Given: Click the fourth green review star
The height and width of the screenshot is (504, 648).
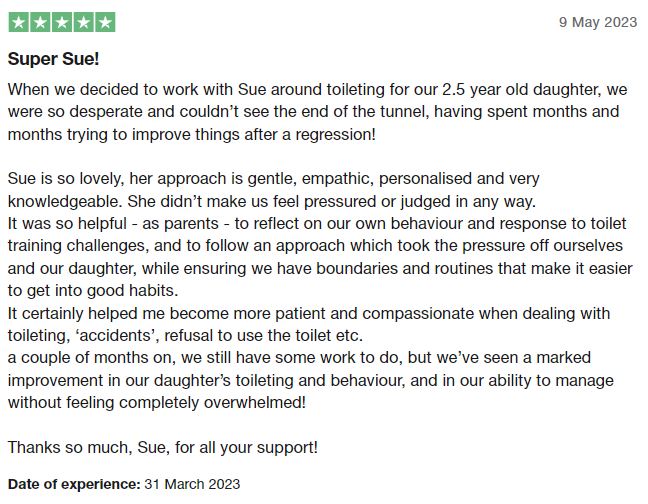Looking at the screenshot, I should [x=83, y=22].
